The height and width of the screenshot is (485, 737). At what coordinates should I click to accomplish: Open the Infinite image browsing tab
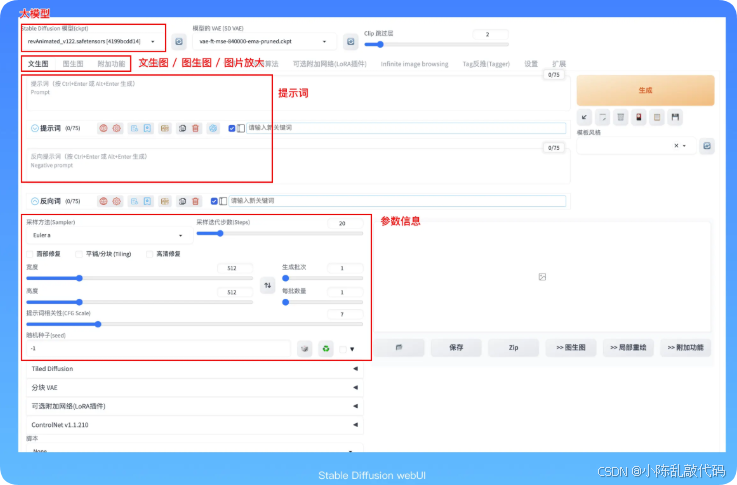point(414,64)
